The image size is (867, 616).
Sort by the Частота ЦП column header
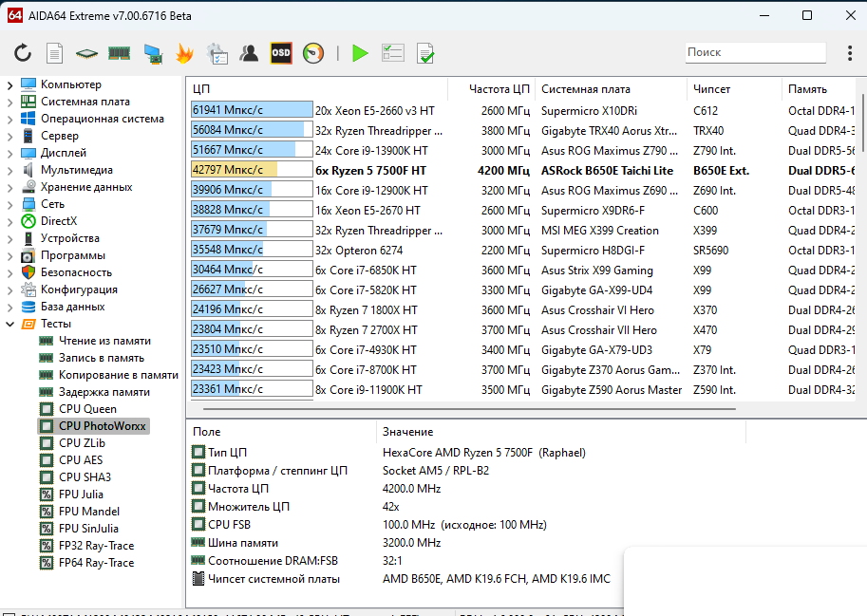pos(492,89)
